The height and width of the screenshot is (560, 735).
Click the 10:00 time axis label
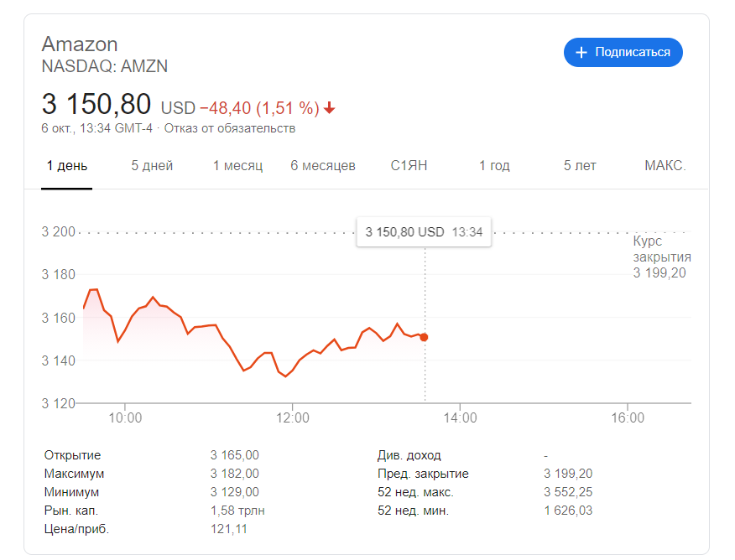pos(125,417)
